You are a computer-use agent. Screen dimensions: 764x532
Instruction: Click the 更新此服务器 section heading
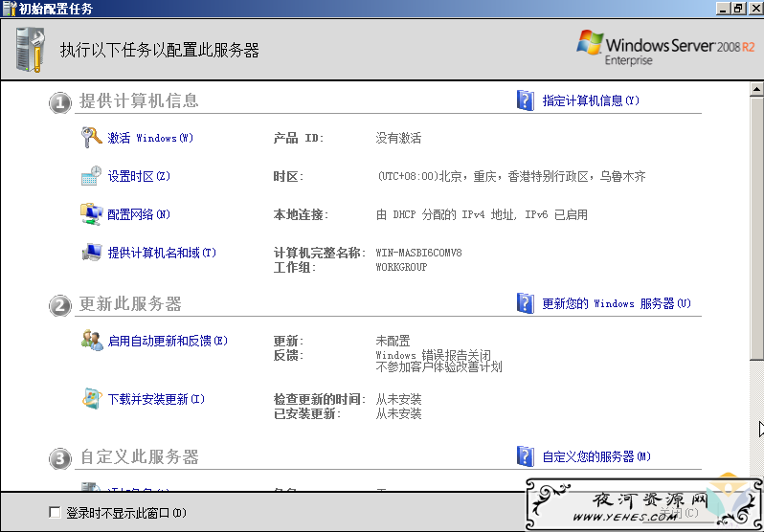pos(130,303)
